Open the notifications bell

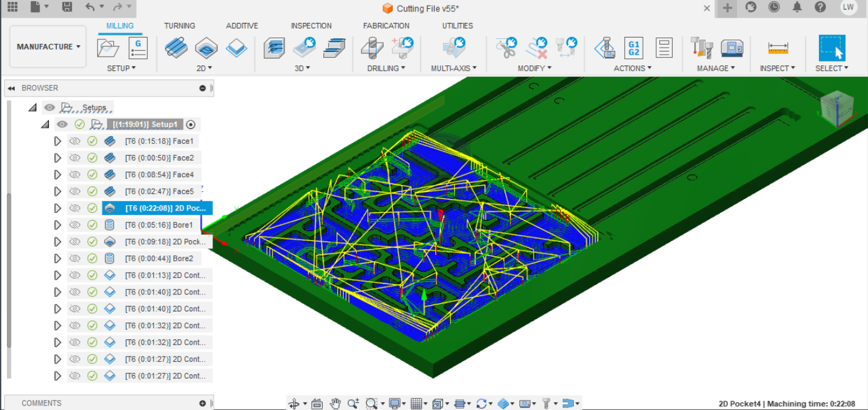[797, 7]
